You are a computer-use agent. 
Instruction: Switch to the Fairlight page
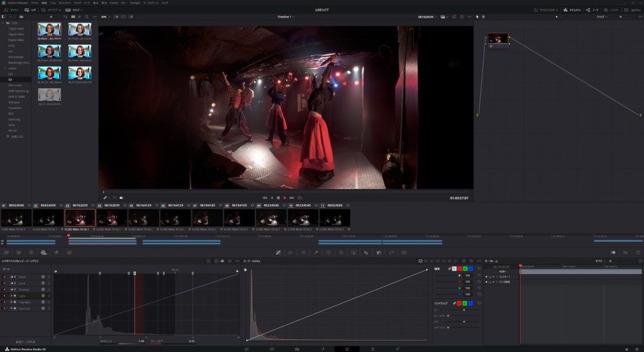click(372, 349)
